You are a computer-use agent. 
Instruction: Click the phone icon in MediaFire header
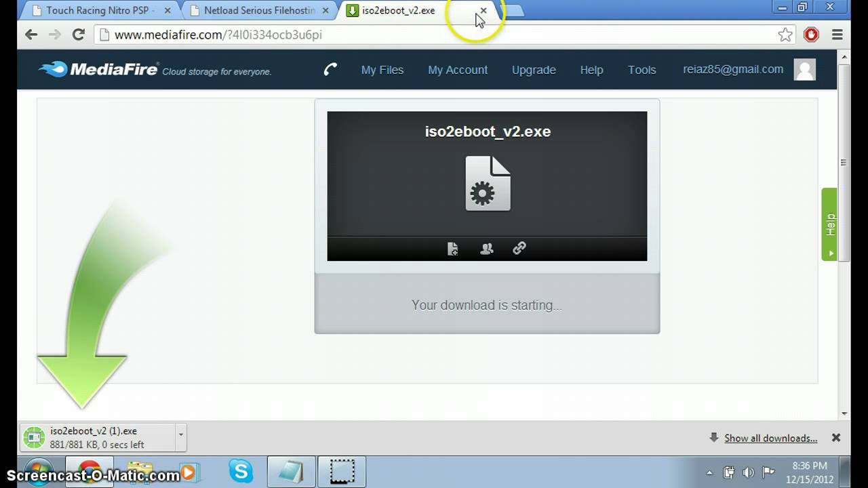click(330, 69)
